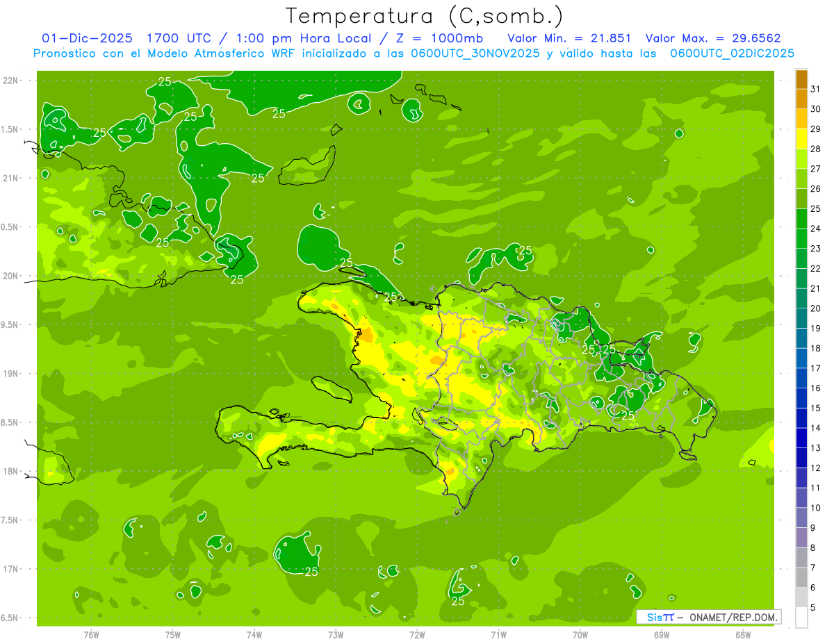Click the "21N" latitude label
The width and height of the screenshot is (834, 644).
coord(12,178)
